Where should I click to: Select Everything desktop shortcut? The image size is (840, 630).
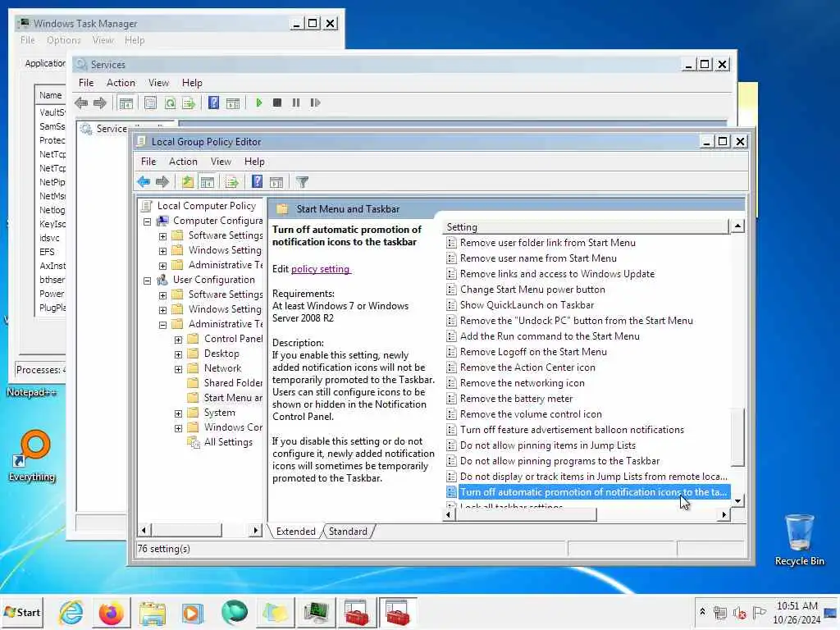click(32, 456)
